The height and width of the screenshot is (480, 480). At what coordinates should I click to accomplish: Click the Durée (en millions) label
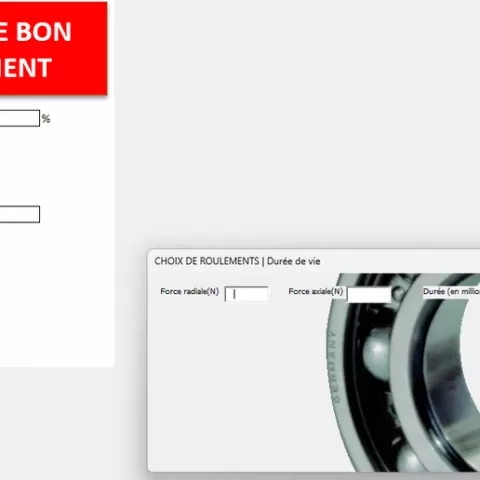click(x=451, y=291)
